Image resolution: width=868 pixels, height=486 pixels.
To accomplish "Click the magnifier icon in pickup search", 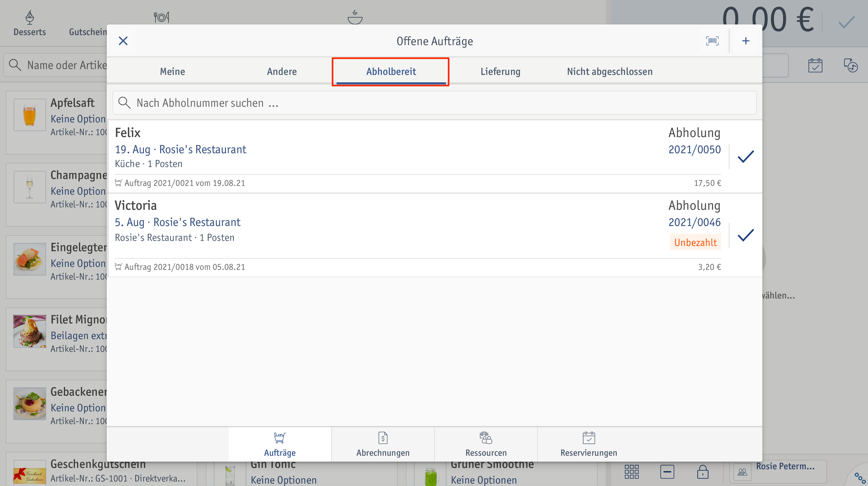I will 124,103.
